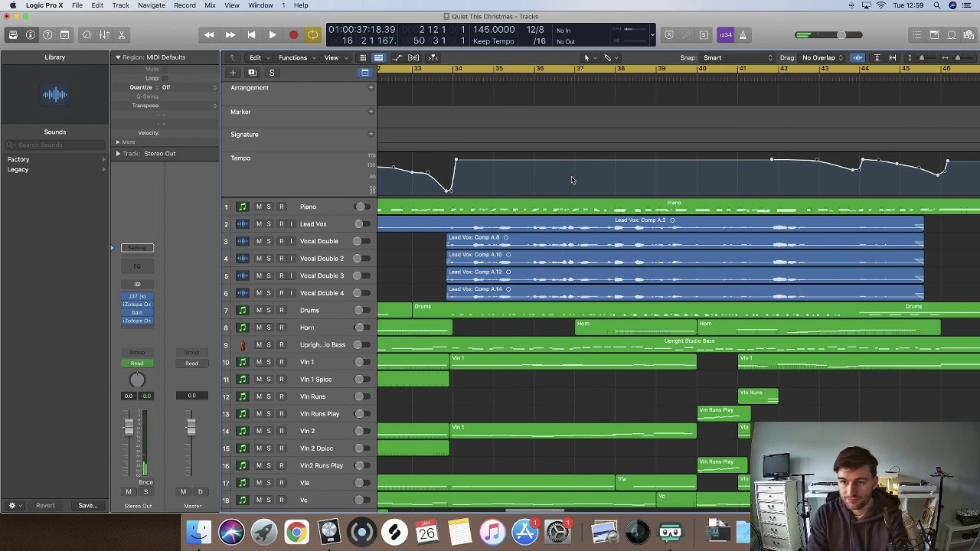Click the red Record button
Image resolution: width=980 pixels, height=551 pixels.
tap(293, 34)
